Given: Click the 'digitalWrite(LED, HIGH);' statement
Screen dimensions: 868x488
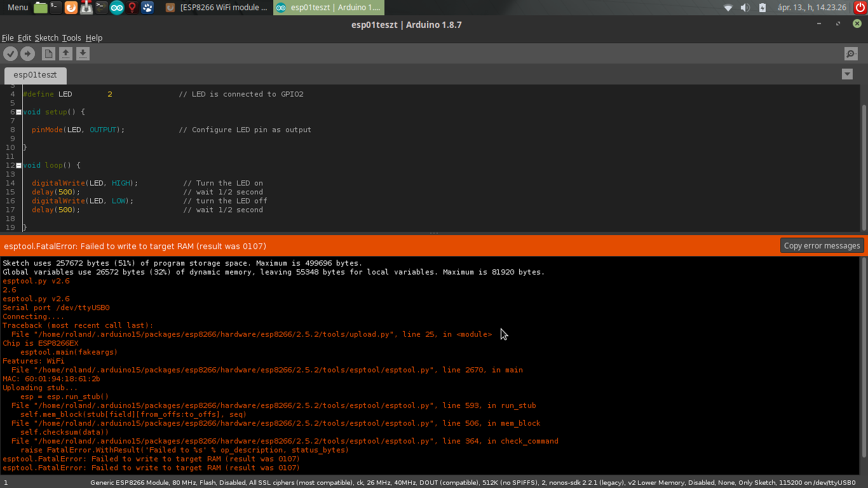Looking at the screenshot, I should 85,183.
